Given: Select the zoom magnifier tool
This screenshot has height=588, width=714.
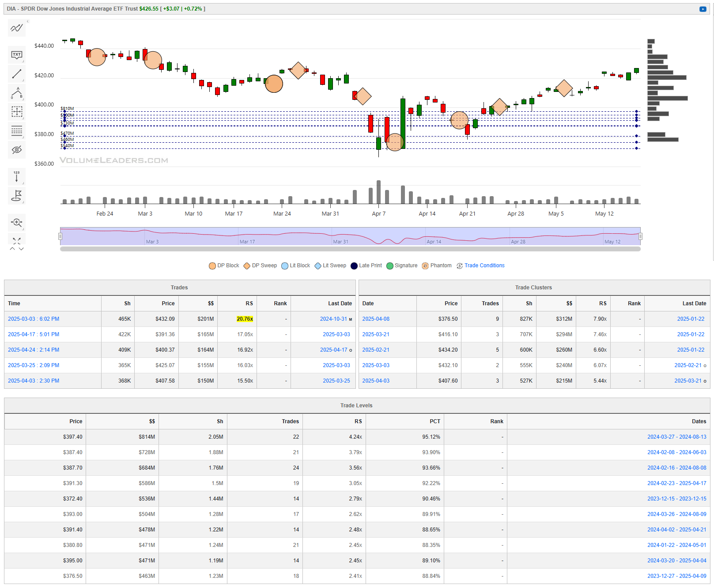Looking at the screenshot, I should [17, 222].
